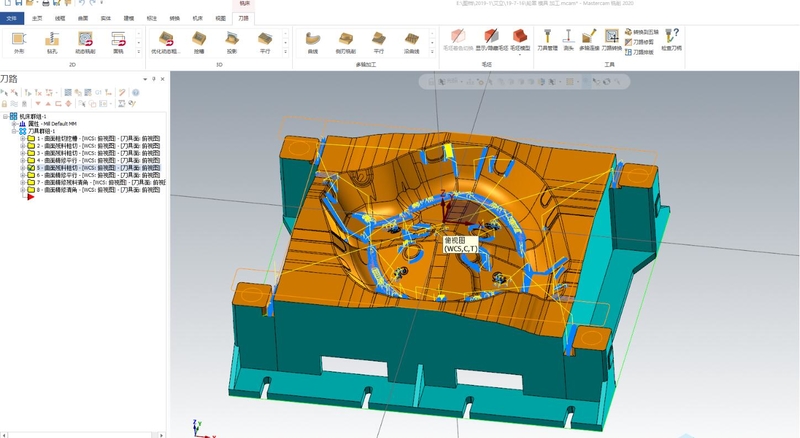Image resolution: width=800 pixels, height=438 pixels.
Task: Select operation 7 row with 清角 text
Action: click(x=101, y=182)
